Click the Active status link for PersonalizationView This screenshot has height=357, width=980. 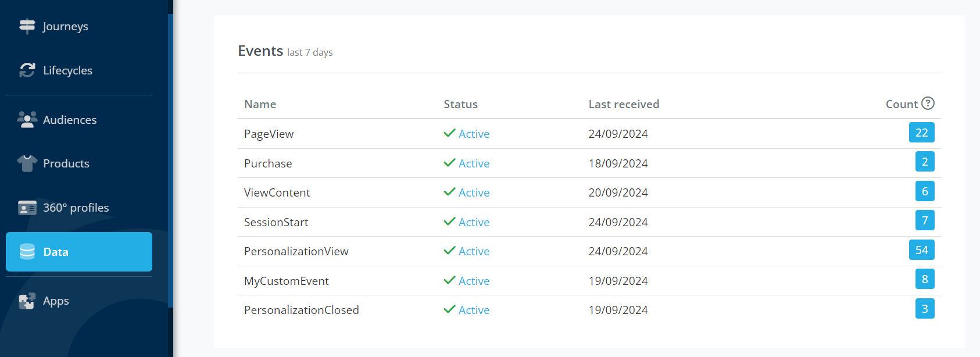pyautogui.click(x=474, y=251)
